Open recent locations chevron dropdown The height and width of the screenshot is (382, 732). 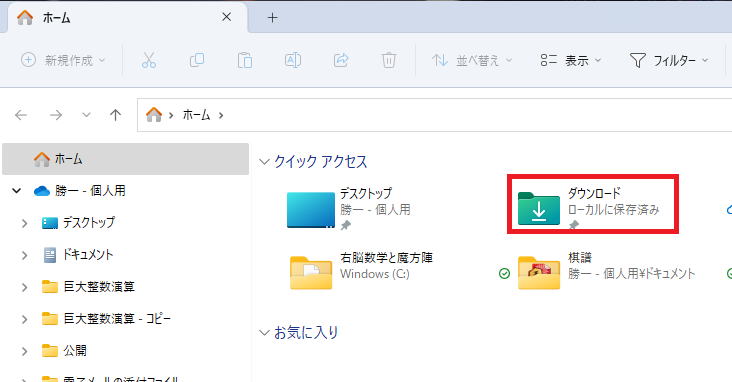point(86,115)
